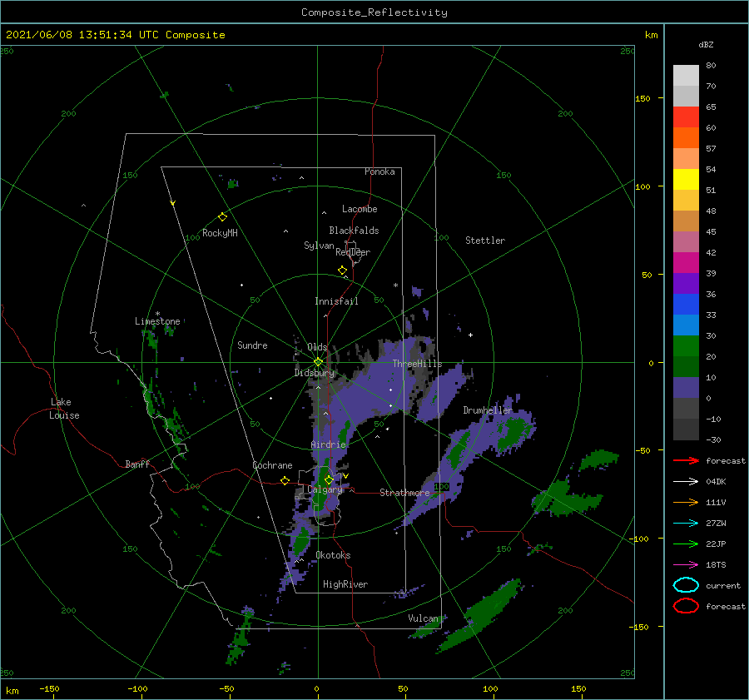Click the Lake Louise label

click(64, 409)
